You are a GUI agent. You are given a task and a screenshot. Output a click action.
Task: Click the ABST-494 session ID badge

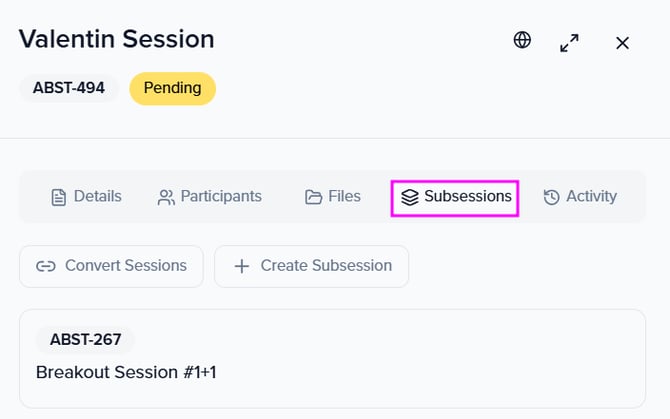pyautogui.click(x=69, y=88)
